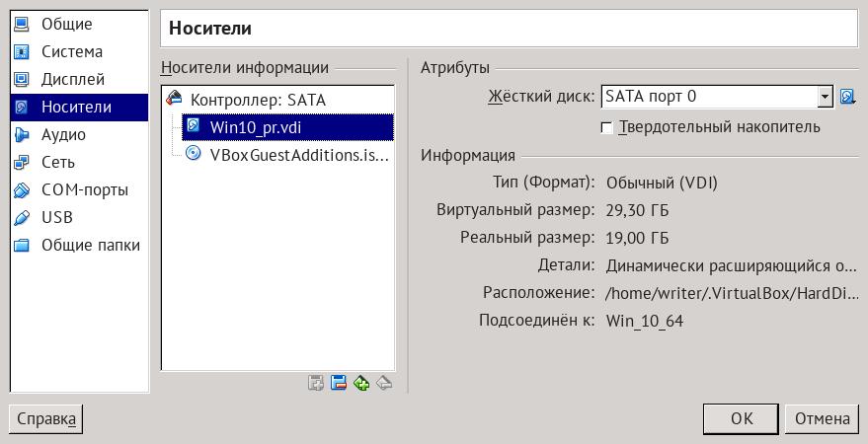Viewport: 868px width, 444px height.
Task: Click the Дисплей screen icon
Action: [x=21, y=80]
